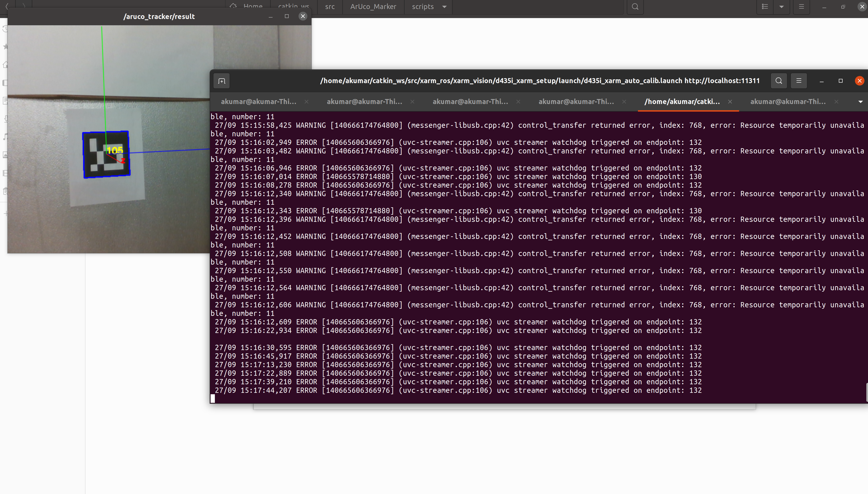
Task: Open the file manager hamburger menu
Action: point(802,6)
